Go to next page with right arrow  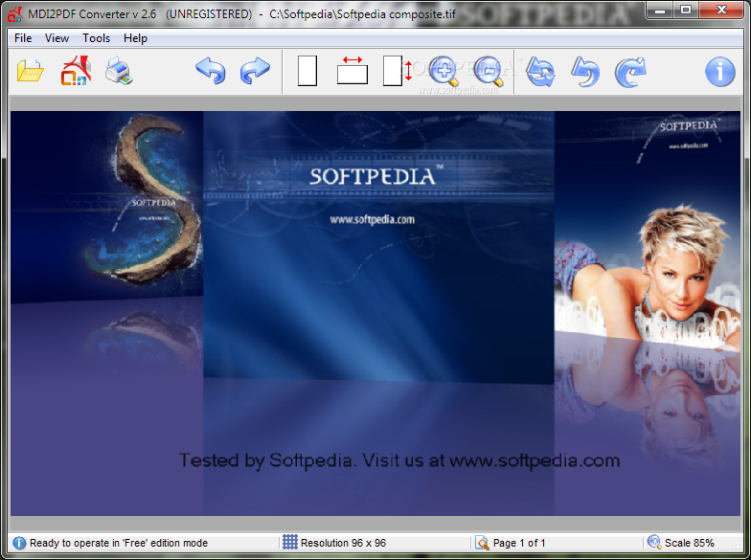tap(255, 71)
